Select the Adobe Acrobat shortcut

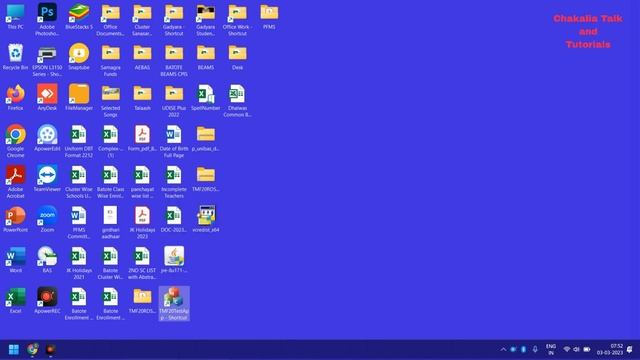pyautogui.click(x=16, y=182)
